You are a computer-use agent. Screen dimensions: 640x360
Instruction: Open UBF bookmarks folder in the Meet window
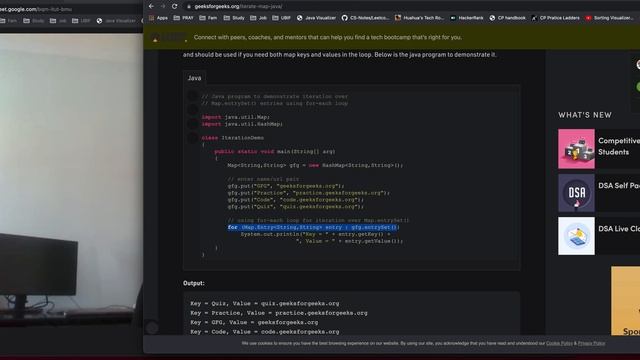click(x=81, y=21)
